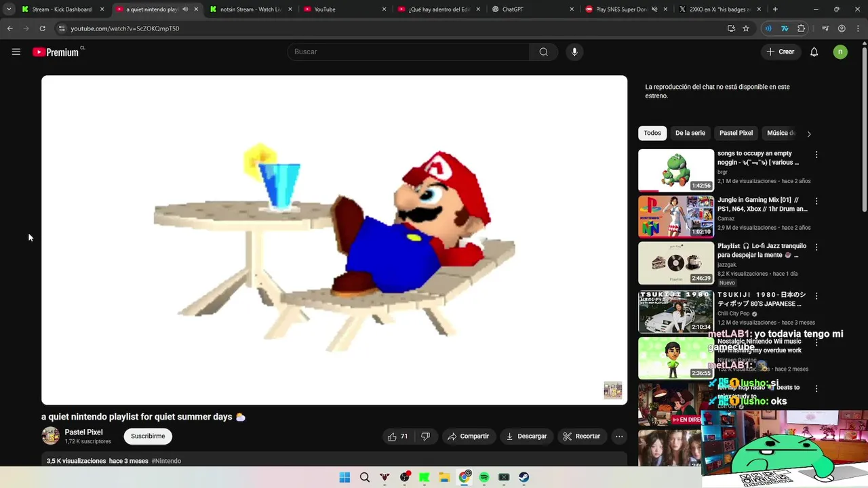Mute the playing tab speaker icon
The image size is (868, 488).
185,9
